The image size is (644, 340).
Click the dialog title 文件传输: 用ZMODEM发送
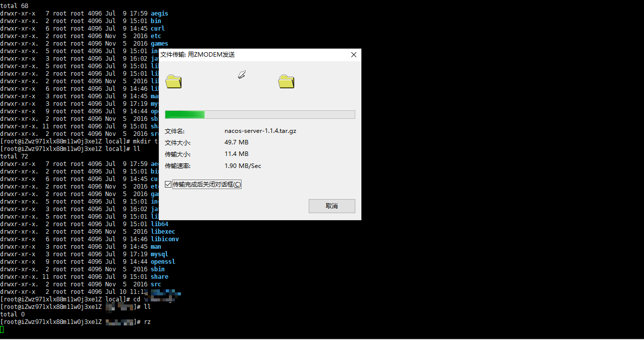pyautogui.click(x=197, y=55)
